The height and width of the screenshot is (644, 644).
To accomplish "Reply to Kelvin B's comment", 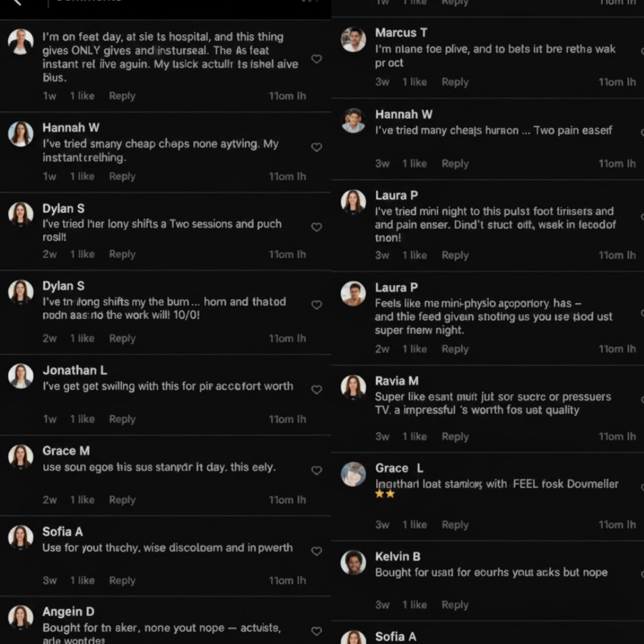I will [x=455, y=605].
